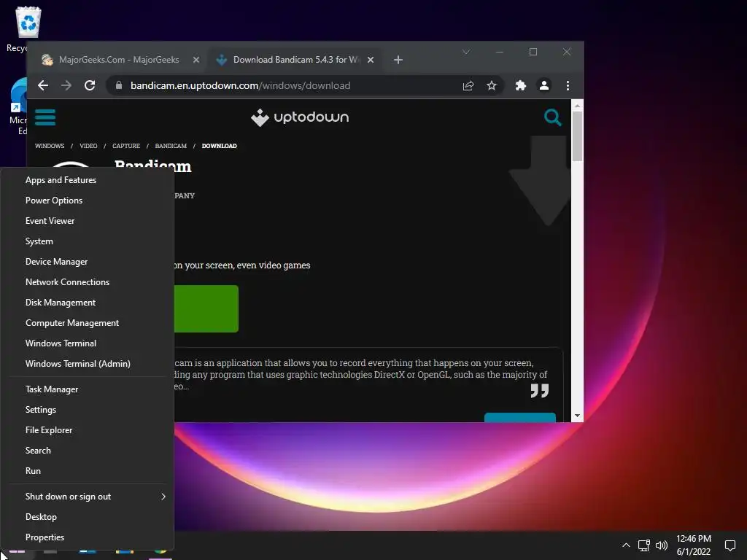Open the notification center icon
This screenshot has width=747, height=560.
[729, 545]
